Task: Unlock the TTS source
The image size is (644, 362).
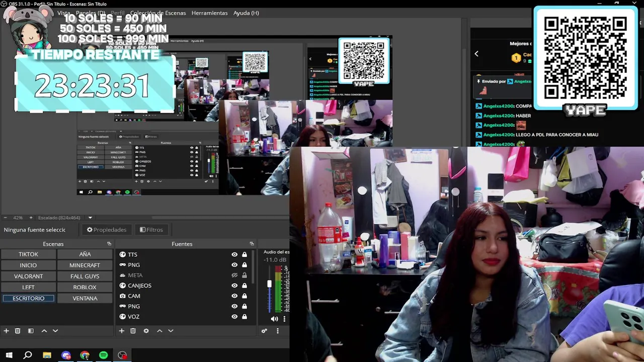Action: point(245,254)
